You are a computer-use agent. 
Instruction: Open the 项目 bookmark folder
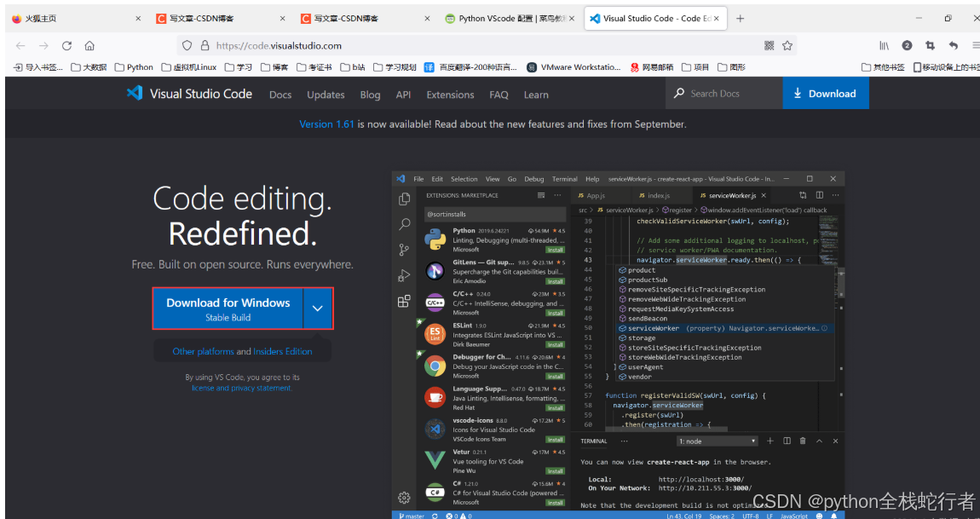point(695,67)
